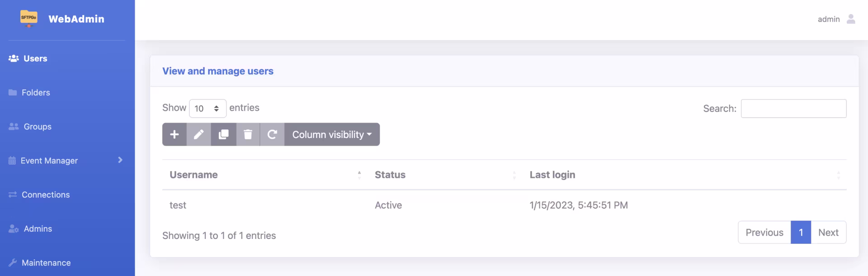Screen dimensions: 868x276
Task: Click the Previous pagination button
Action: coord(764,232)
